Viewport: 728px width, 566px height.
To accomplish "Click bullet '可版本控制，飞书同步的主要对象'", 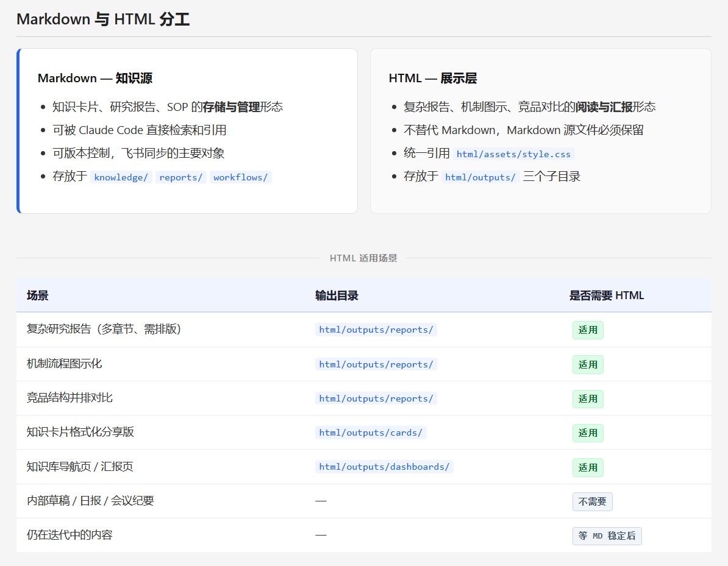I will [x=138, y=153].
